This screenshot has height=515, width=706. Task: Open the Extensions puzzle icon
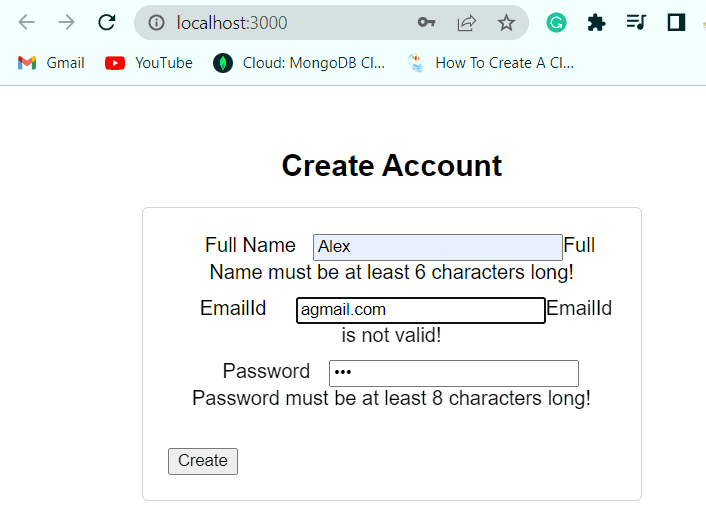click(596, 23)
